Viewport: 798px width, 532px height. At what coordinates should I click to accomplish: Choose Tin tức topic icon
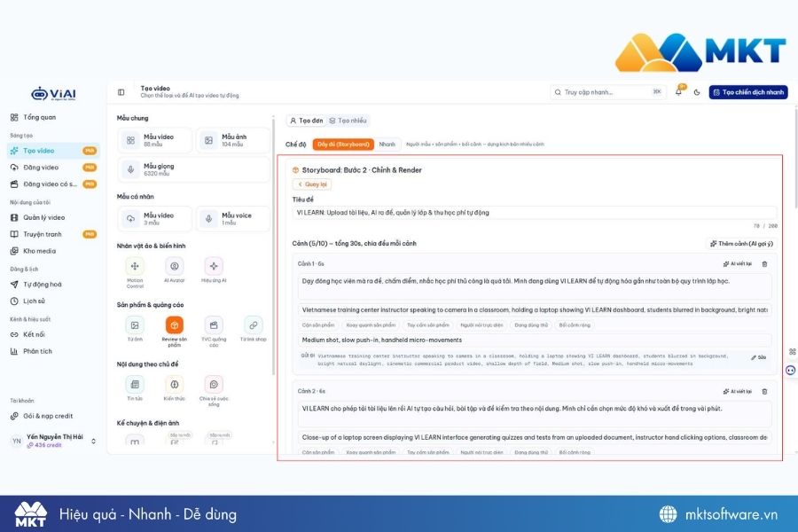click(x=135, y=384)
